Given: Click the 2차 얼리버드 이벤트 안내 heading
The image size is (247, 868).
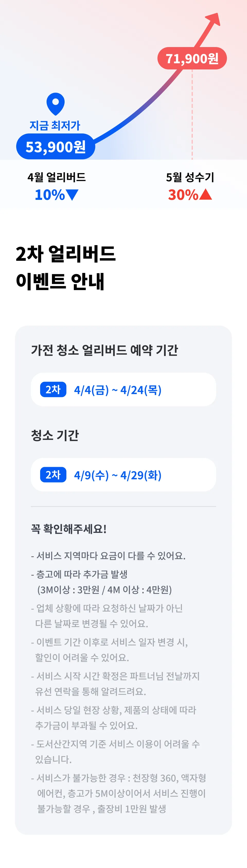Looking at the screenshot, I should point(66,267).
